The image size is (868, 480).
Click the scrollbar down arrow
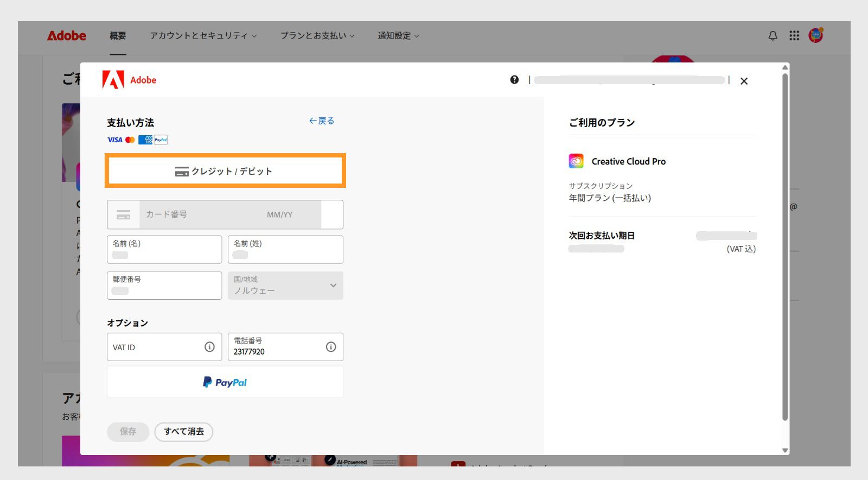pyautogui.click(x=785, y=450)
